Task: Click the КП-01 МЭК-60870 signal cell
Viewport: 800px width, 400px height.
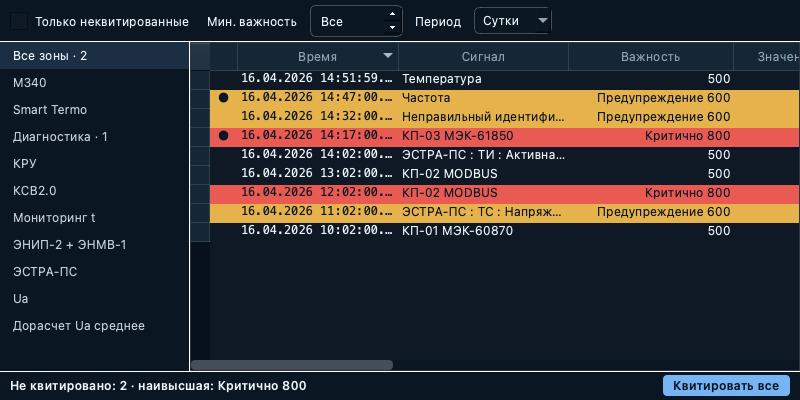Action: 483,231
